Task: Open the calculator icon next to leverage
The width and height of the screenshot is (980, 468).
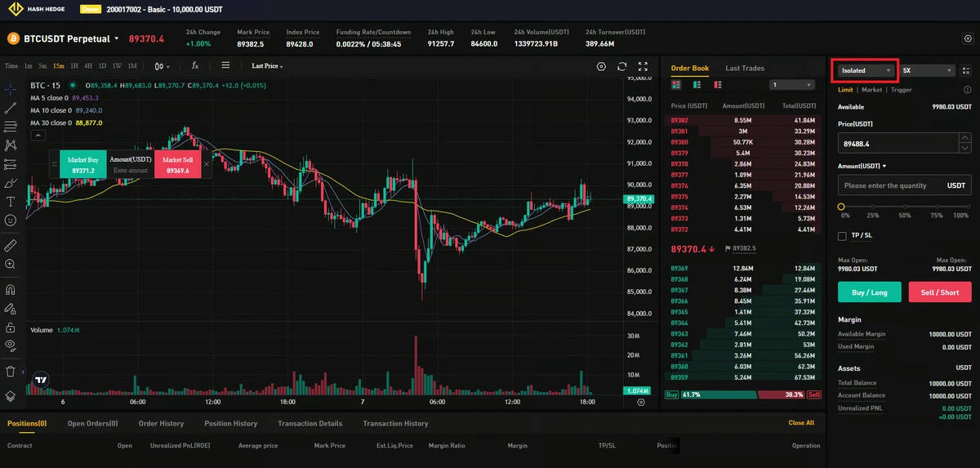Action: (966, 71)
